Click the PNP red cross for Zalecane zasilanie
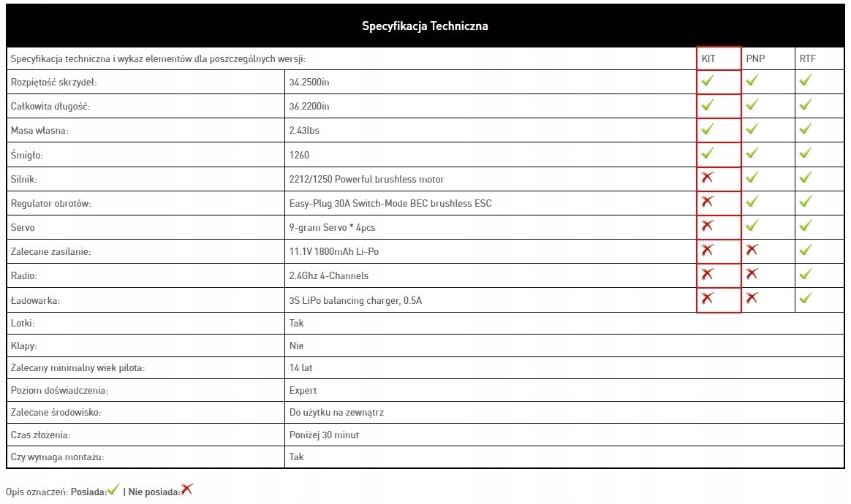The height and width of the screenshot is (504, 851). pos(752,251)
